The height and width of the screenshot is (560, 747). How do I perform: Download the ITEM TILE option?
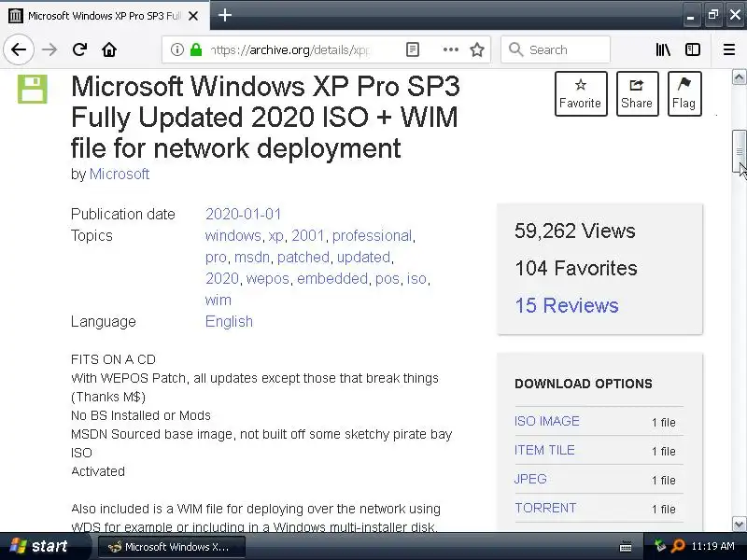(x=544, y=450)
